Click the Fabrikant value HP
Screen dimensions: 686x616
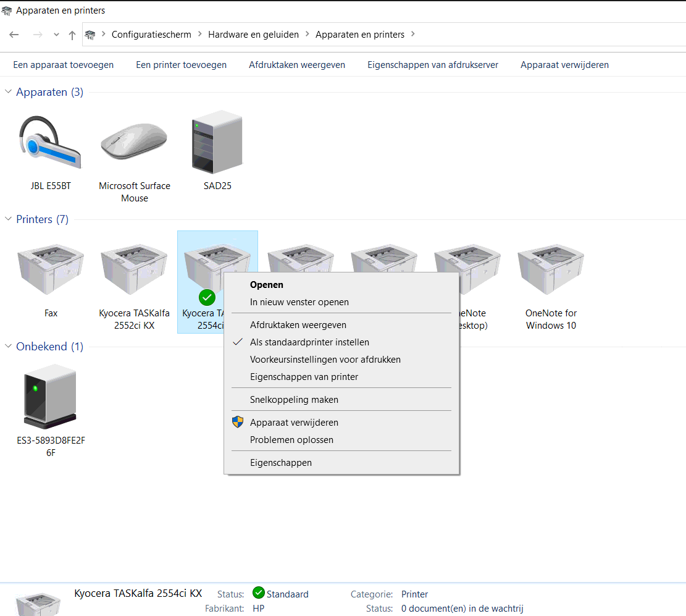click(259, 608)
